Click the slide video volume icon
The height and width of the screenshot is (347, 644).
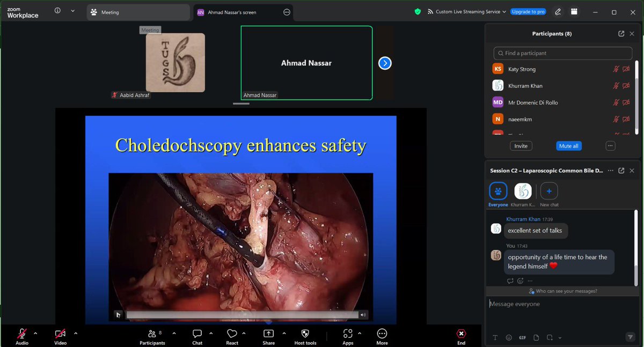(x=363, y=315)
